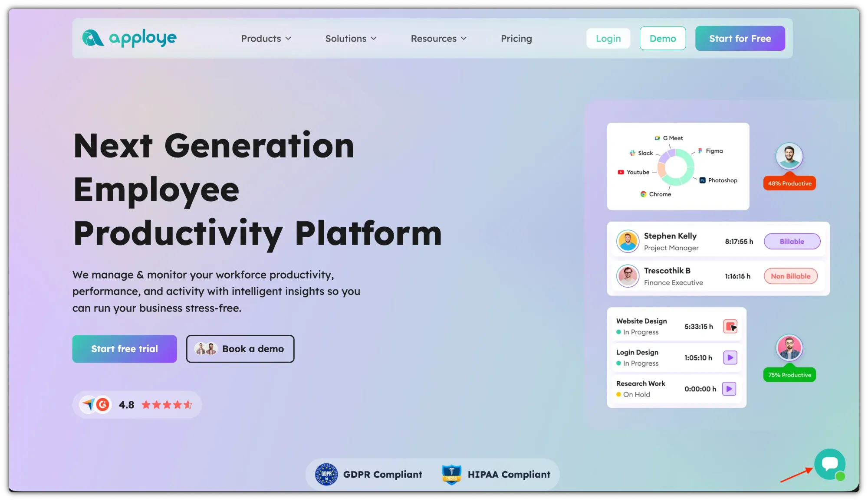
Task: Start the Login Design play button
Action: tap(730, 357)
